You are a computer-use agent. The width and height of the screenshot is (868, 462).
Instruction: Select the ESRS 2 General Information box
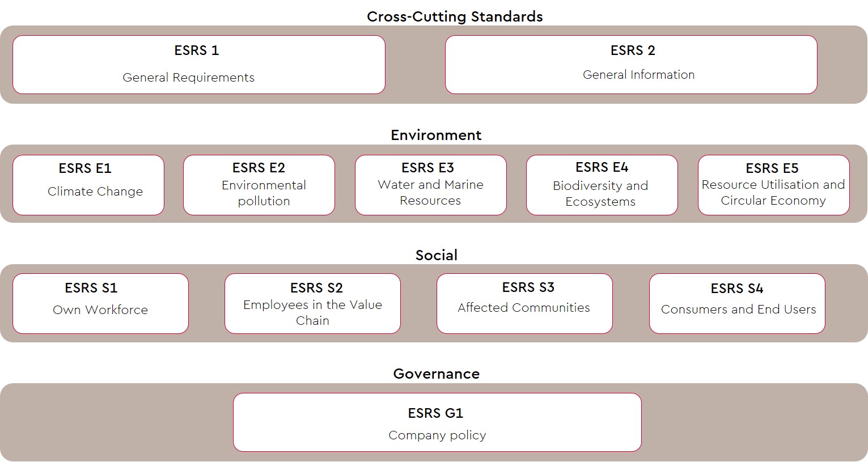tap(631, 64)
